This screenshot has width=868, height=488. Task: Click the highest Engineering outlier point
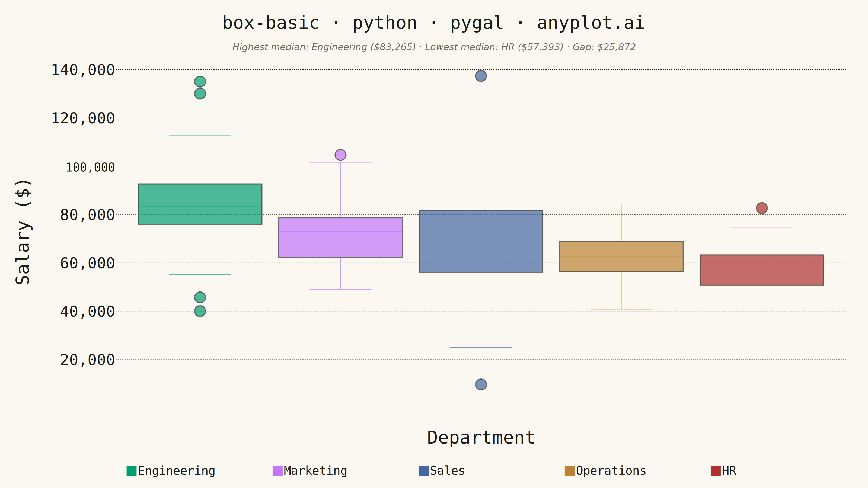pos(200,82)
